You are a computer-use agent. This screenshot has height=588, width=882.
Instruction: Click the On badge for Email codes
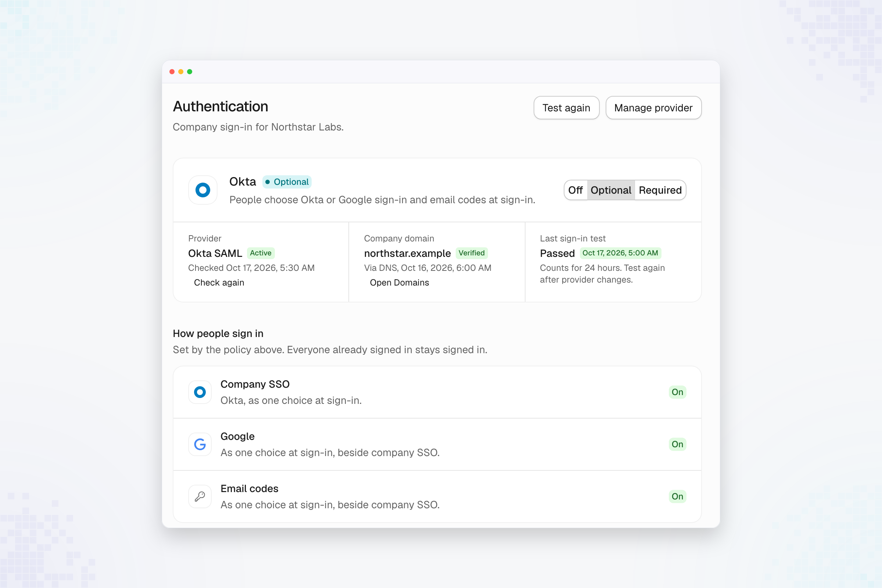[x=677, y=496]
